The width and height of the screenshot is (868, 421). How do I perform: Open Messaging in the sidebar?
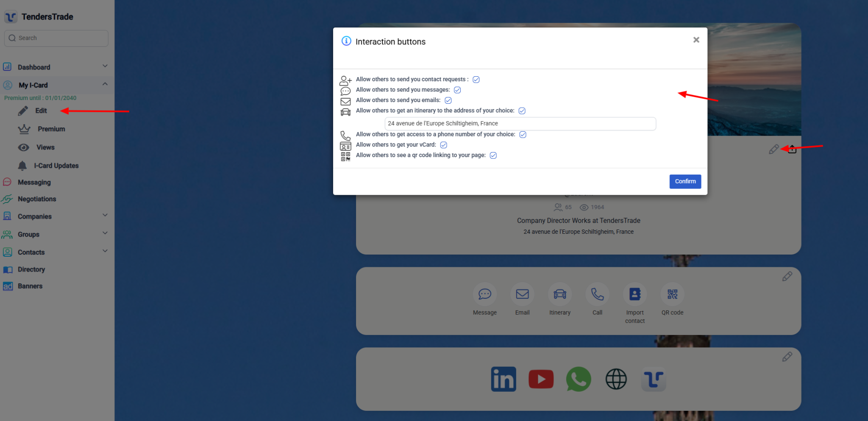34,183
